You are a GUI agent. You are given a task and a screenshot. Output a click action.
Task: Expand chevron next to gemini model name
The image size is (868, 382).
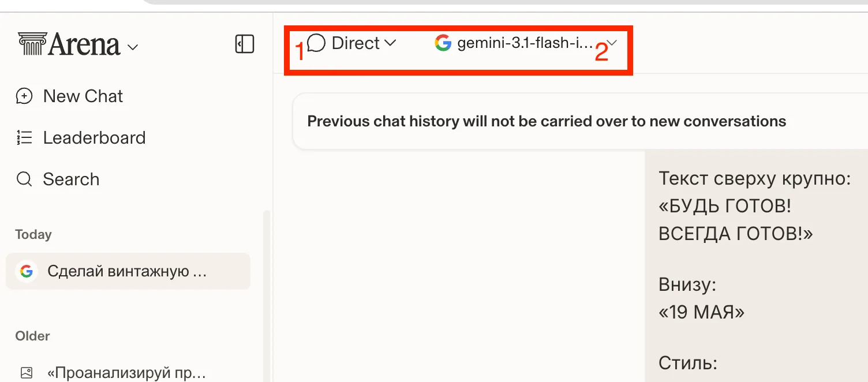pos(612,43)
